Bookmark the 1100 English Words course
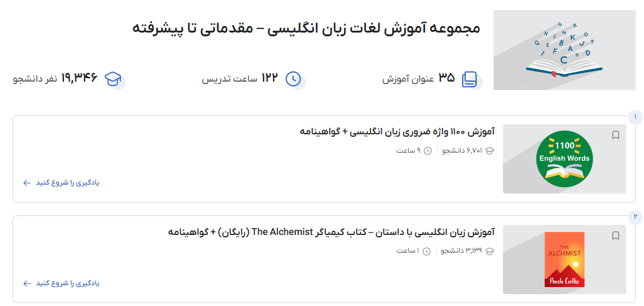644x306 pixels. click(616, 136)
